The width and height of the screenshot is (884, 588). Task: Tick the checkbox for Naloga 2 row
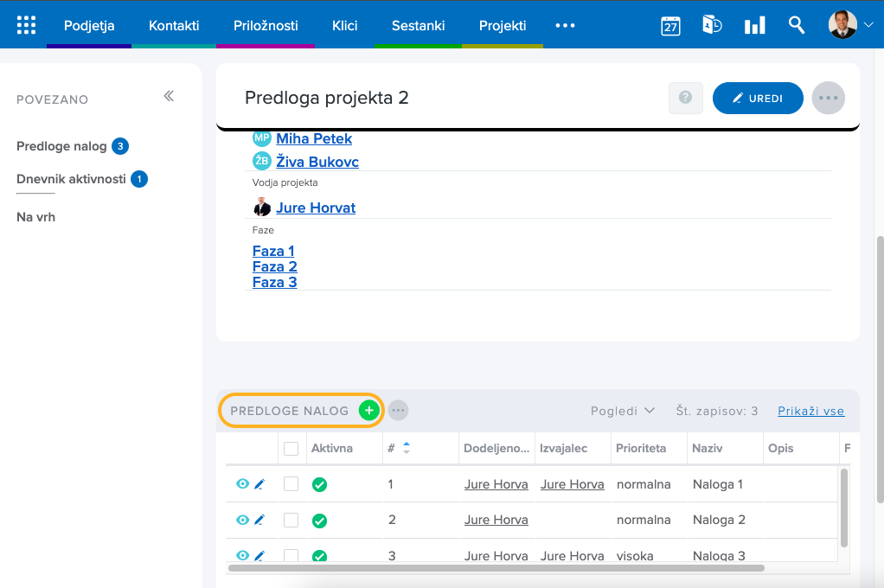click(291, 520)
